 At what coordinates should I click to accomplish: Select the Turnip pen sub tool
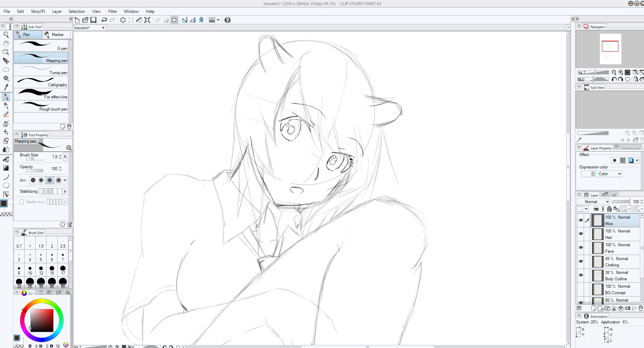pyautogui.click(x=41, y=70)
